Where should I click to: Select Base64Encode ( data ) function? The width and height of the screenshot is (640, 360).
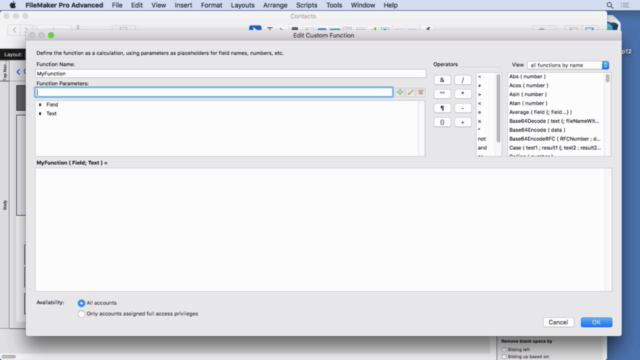537,130
